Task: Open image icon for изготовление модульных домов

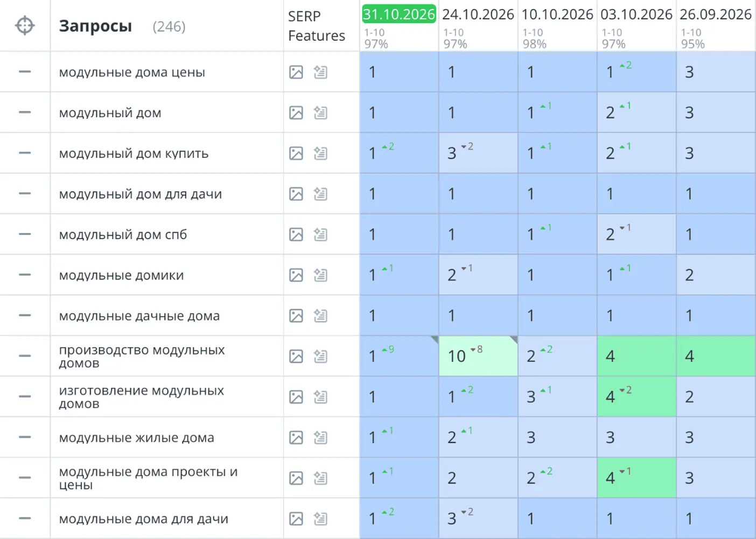Action: click(x=296, y=397)
